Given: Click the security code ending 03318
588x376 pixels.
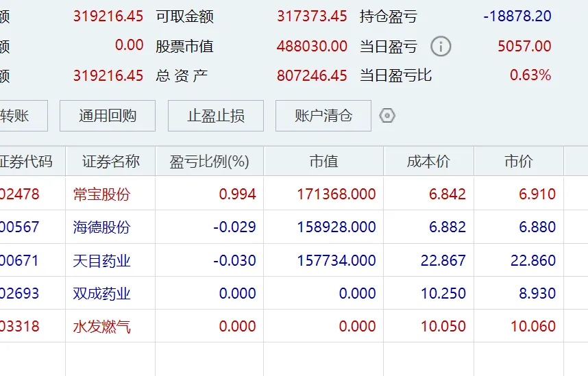Looking at the screenshot, I should pyautogui.click(x=19, y=326).
